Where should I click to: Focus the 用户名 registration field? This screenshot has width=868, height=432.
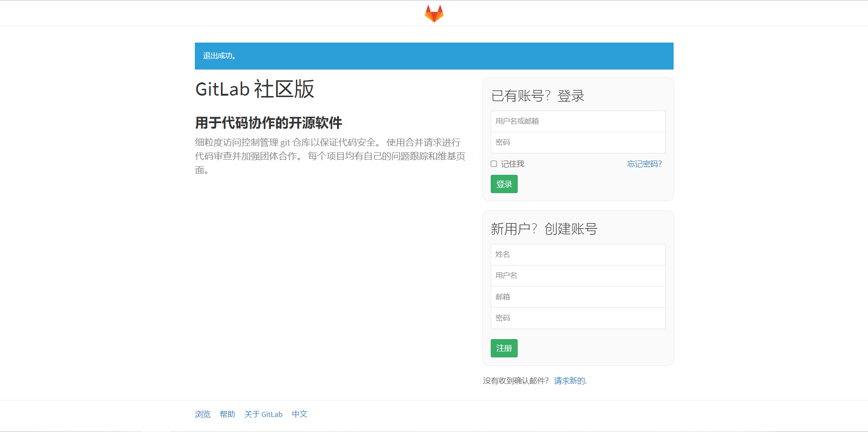[578, 275]
